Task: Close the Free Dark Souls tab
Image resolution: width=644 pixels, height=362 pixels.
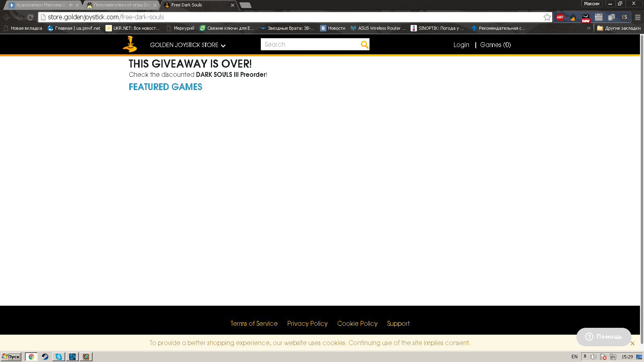Action: click(x=233, y=5)
